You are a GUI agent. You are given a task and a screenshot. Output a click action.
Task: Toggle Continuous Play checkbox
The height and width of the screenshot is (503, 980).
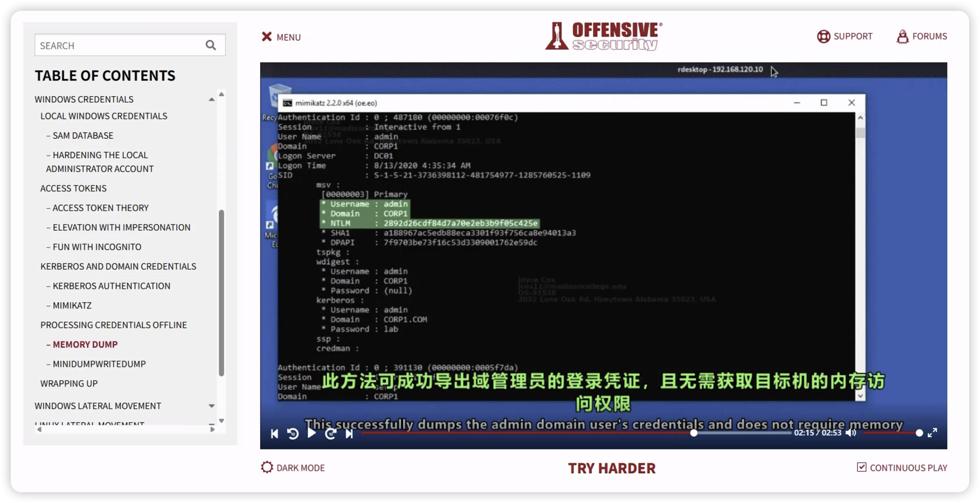(861, 467)
